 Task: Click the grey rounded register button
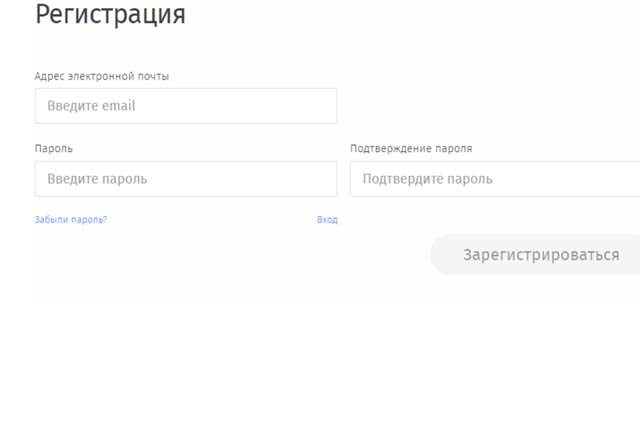coord(535,255)
